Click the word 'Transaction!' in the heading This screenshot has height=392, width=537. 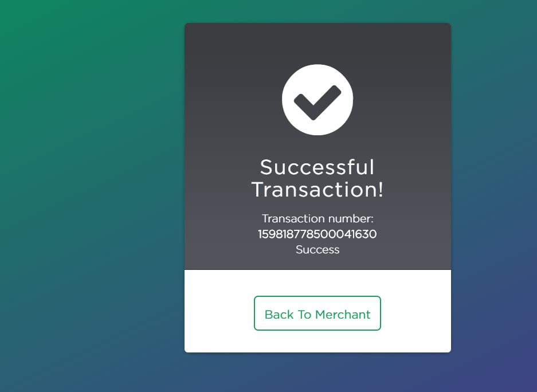(x=318, y=190)
